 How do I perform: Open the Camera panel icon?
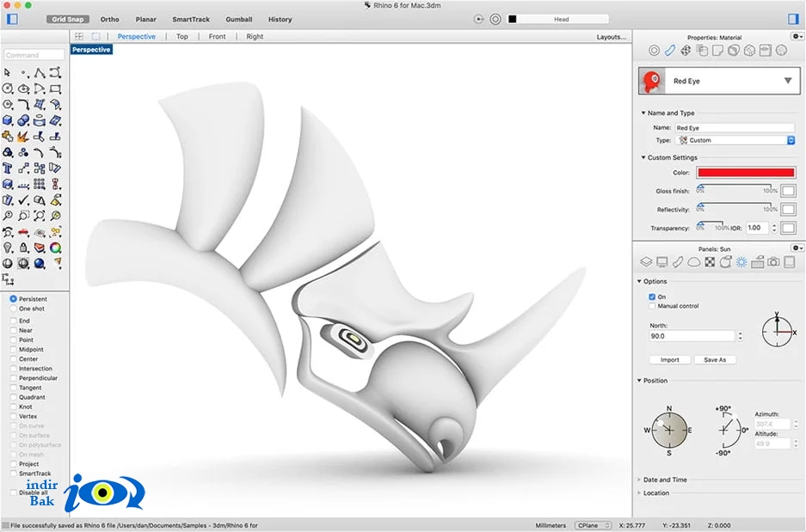pos(773,262)
